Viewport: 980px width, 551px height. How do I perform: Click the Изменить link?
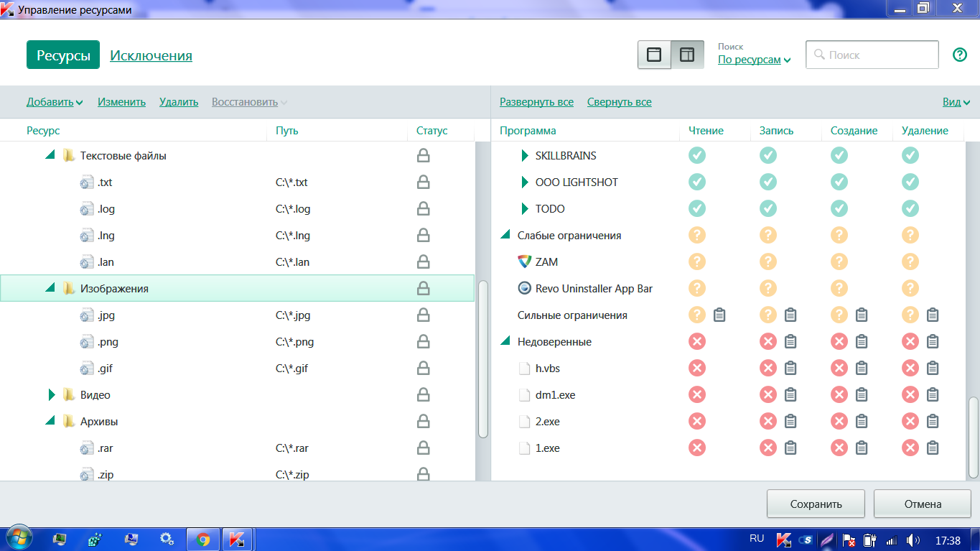tap(121, 102)
